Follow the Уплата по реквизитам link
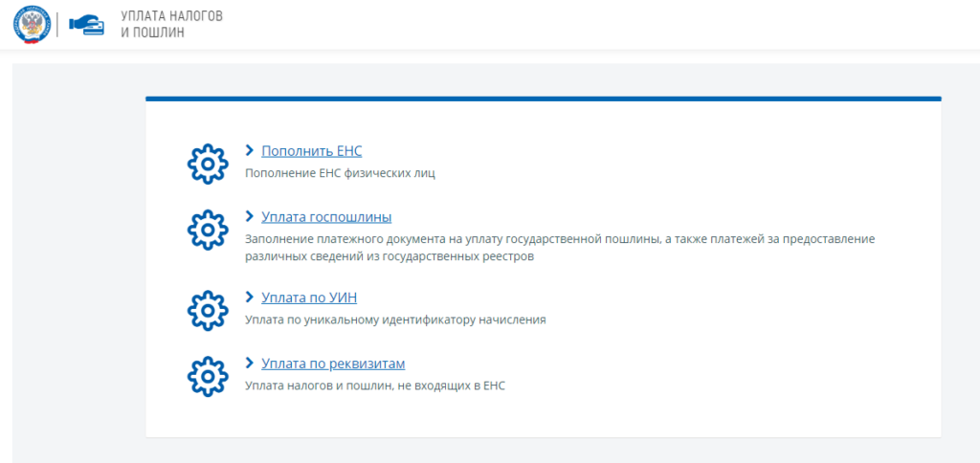This screenshot has width=980, height=463. tap(333, 364)
